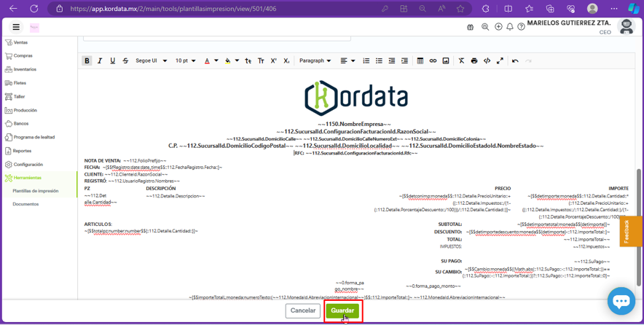
Task: Expand editor to fullscreen
Action: [500, 61]
